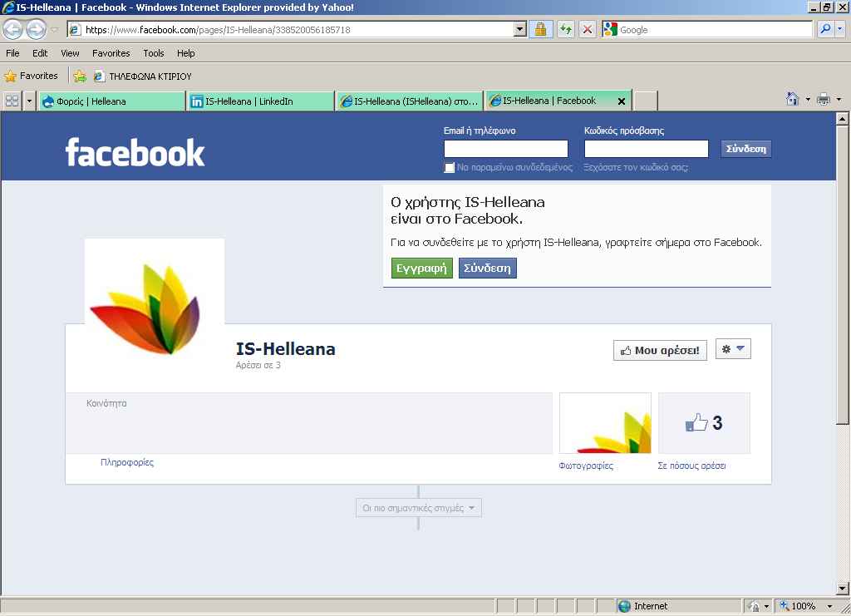Open the Favorites menu
851x616 pixels.
(111, 53)
